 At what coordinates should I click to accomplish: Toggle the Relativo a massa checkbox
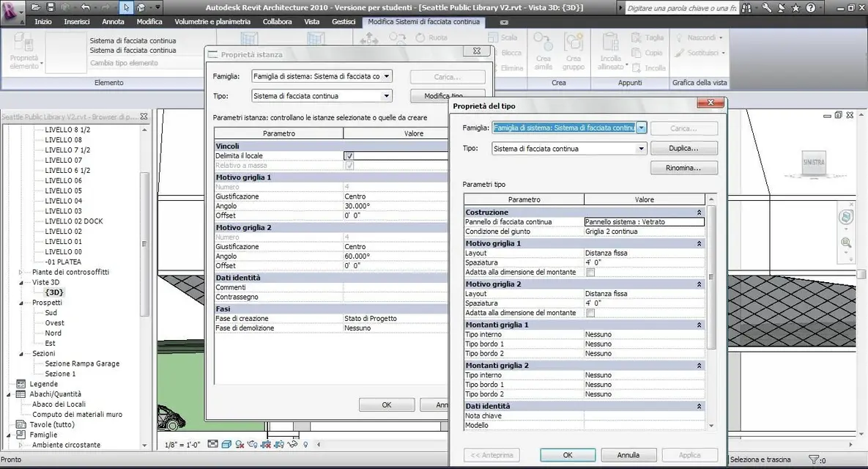(349, 166)
